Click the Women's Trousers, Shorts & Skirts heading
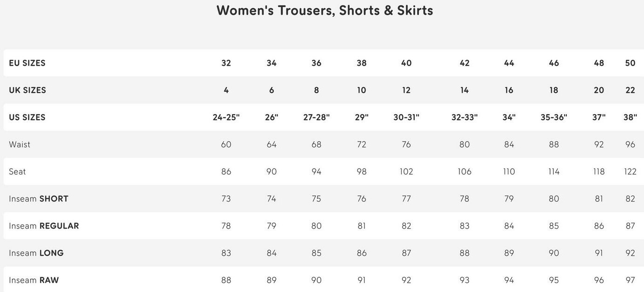 click(325, 10)
